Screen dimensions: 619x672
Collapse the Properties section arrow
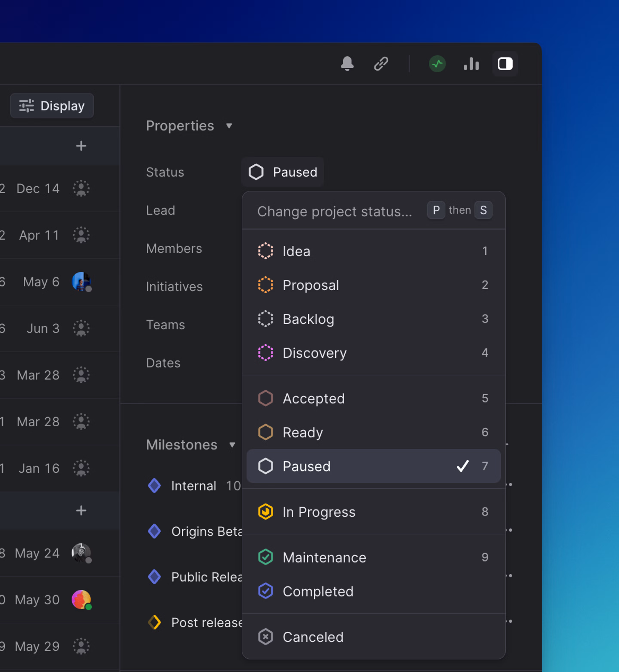[x=229, y=126]
